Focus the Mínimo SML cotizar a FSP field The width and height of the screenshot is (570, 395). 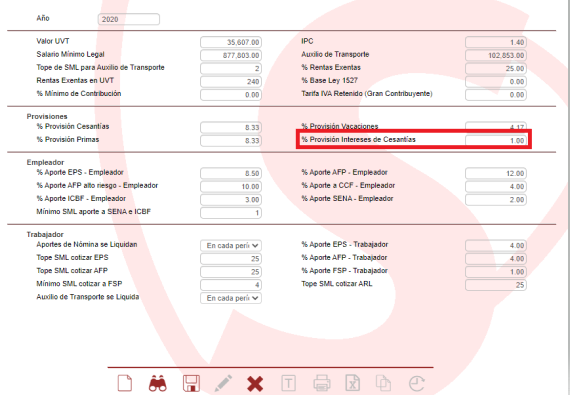[231, 285]
